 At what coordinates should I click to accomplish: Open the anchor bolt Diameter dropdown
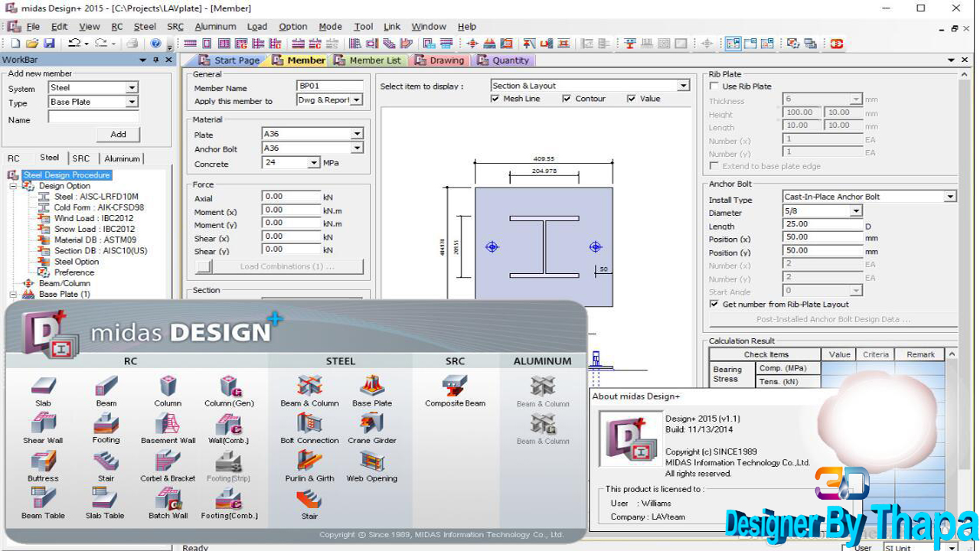(856, 210)
